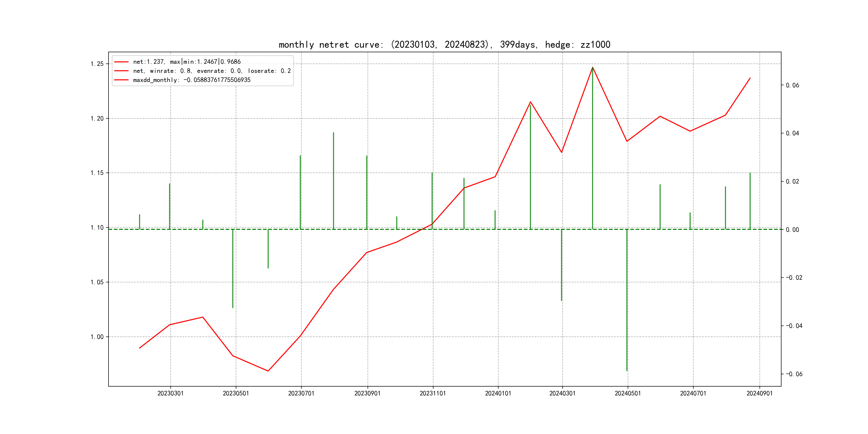This screenshot has width=868, height=434.
Task: Click the longest negative green bar near 20240501
Action: (x=627, y=300)
